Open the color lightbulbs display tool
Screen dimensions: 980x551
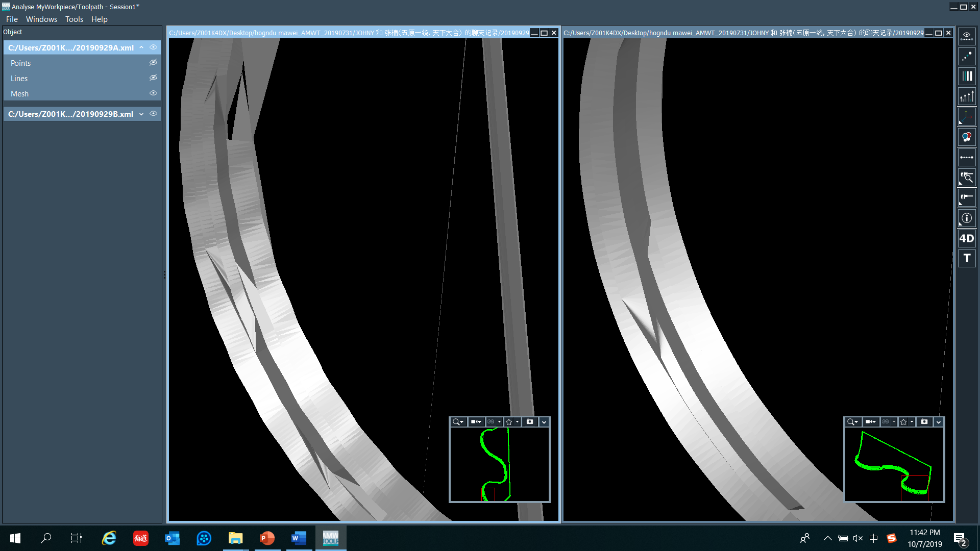[967, 137]
